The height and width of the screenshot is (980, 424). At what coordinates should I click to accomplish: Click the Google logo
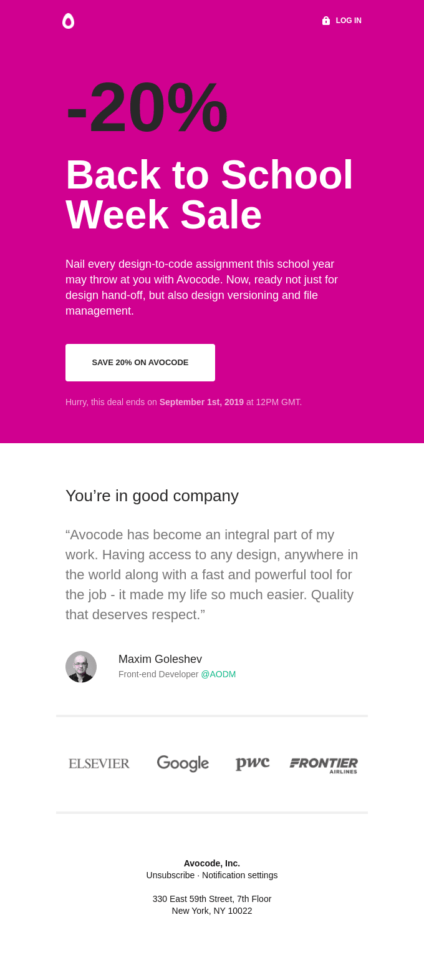coord(183,763)
